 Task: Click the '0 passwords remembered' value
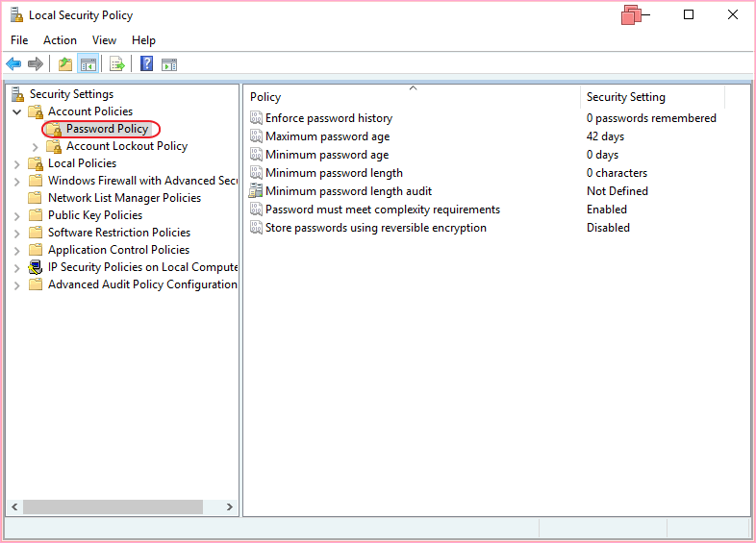651,118
